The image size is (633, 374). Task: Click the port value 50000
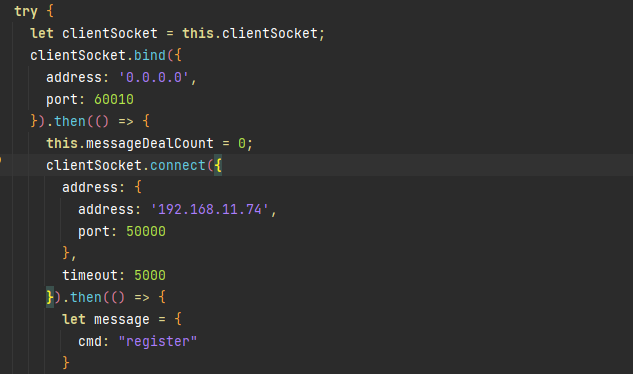[146, 231]
